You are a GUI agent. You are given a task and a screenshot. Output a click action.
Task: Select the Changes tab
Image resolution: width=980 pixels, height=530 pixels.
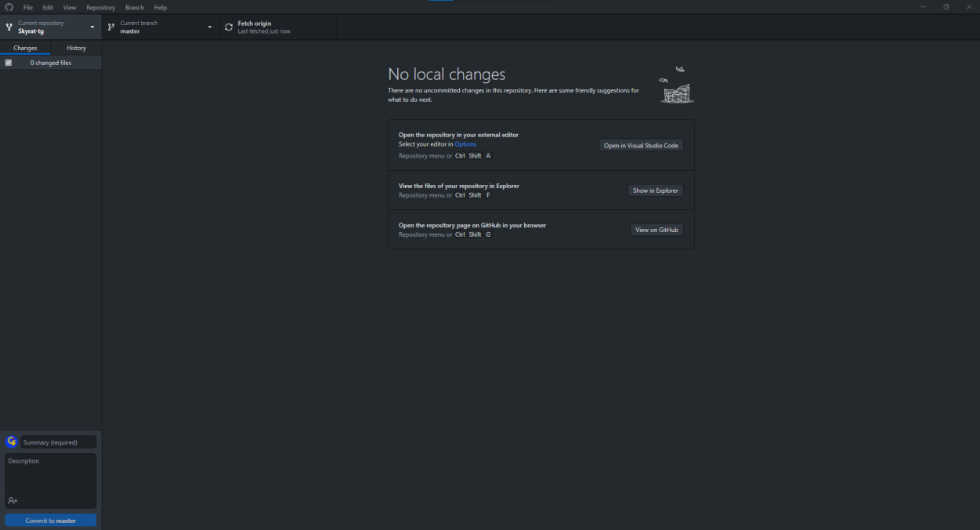(25, 48)
